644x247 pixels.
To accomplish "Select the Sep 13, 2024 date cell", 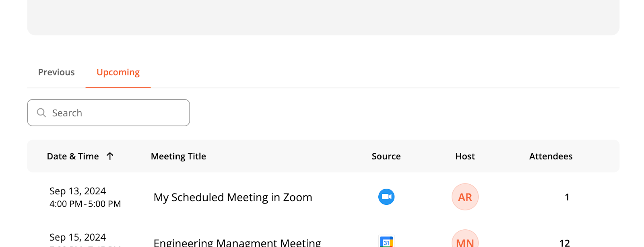I will pyautogui.click(x=78, y=191).
